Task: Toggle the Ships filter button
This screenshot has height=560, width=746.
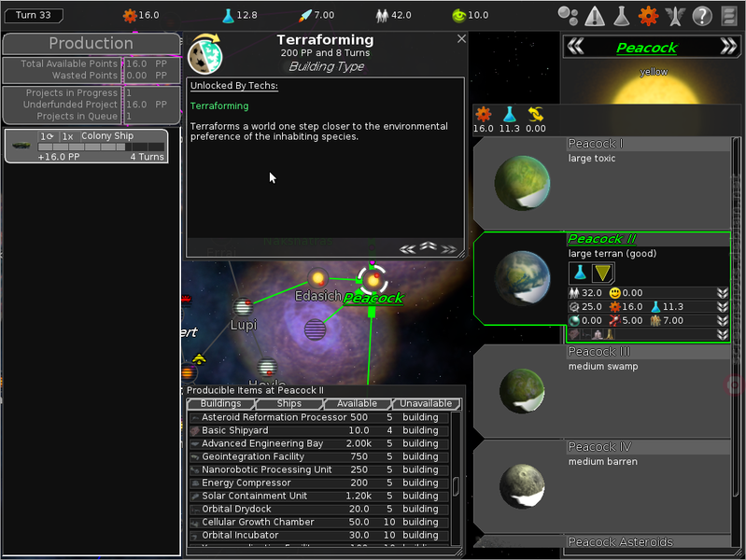Action: point(289,404)
